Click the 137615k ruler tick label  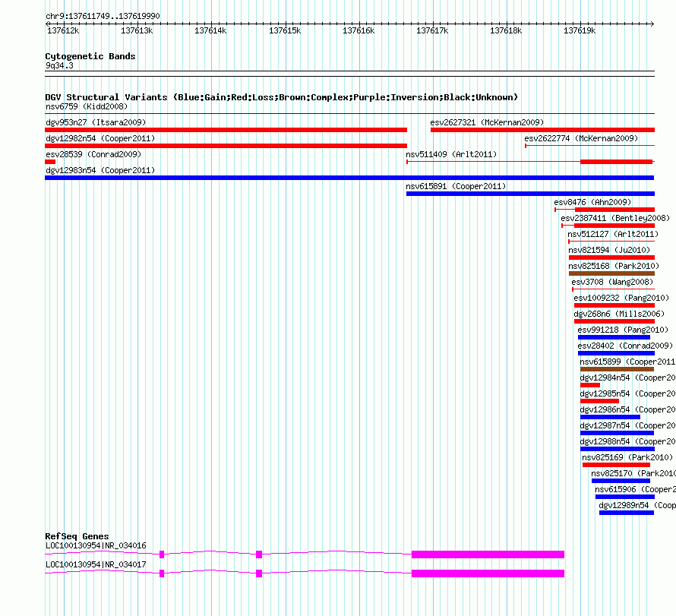(285, 30)
